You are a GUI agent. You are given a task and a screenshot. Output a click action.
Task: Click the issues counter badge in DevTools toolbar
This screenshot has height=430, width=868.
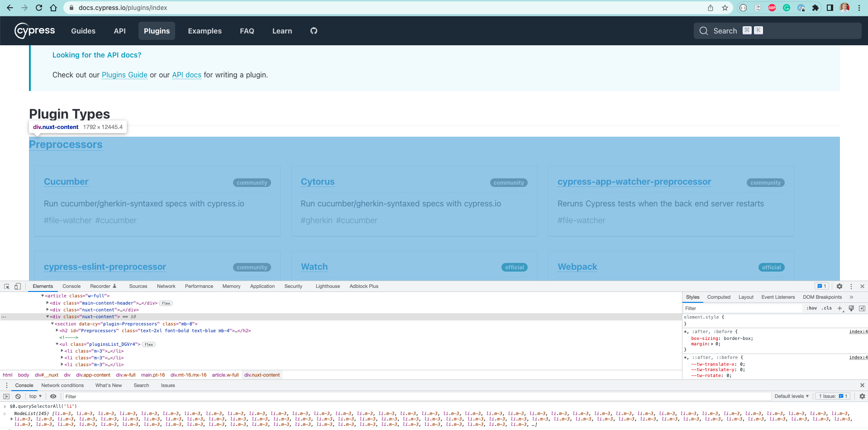pos(822,286)
